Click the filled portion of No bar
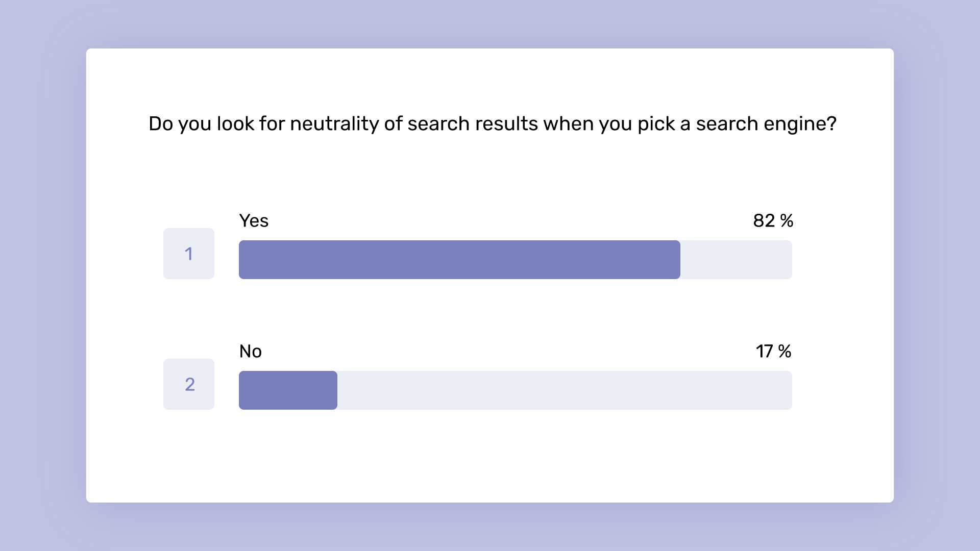Image resolution: width=980 pixels, height=551 pixels. (x=288, y=390)
